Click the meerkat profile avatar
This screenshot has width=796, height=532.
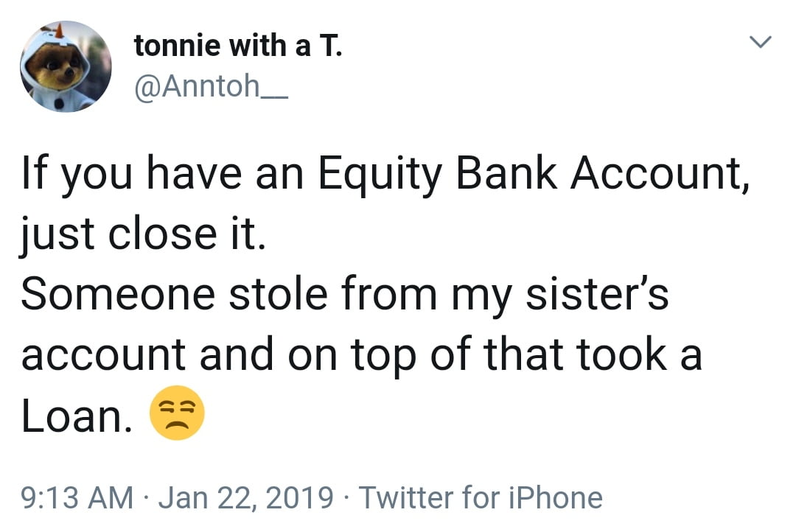click(66, 66)
